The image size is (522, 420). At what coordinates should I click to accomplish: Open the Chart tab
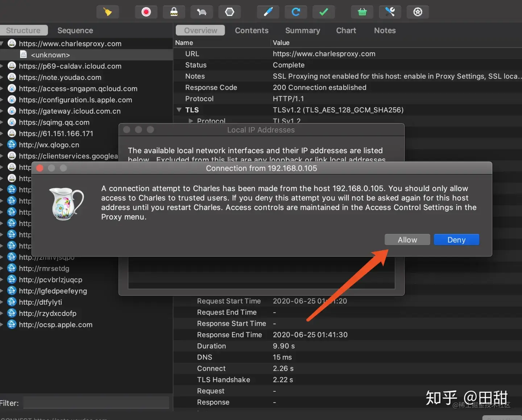[346, 30]
